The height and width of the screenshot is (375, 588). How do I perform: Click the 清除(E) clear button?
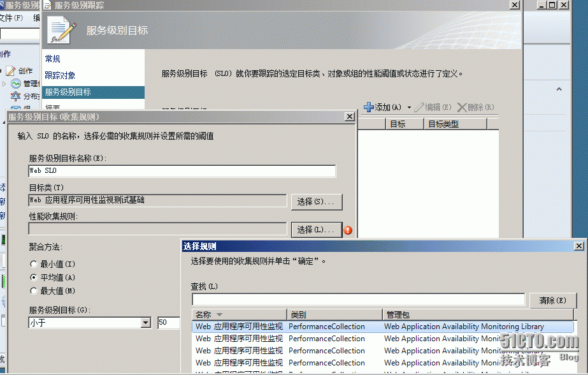pyautogui.click(x=553, y=300)
